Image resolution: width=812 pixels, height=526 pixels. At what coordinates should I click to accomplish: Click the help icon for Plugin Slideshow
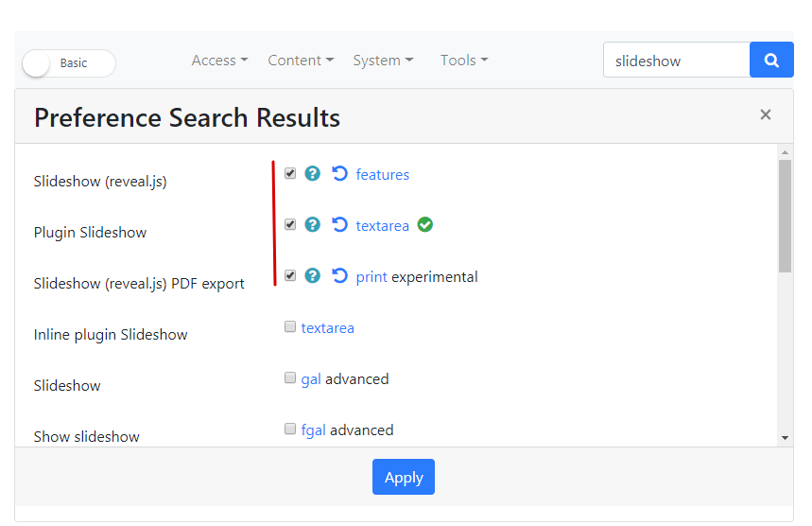tap(312, 224)
